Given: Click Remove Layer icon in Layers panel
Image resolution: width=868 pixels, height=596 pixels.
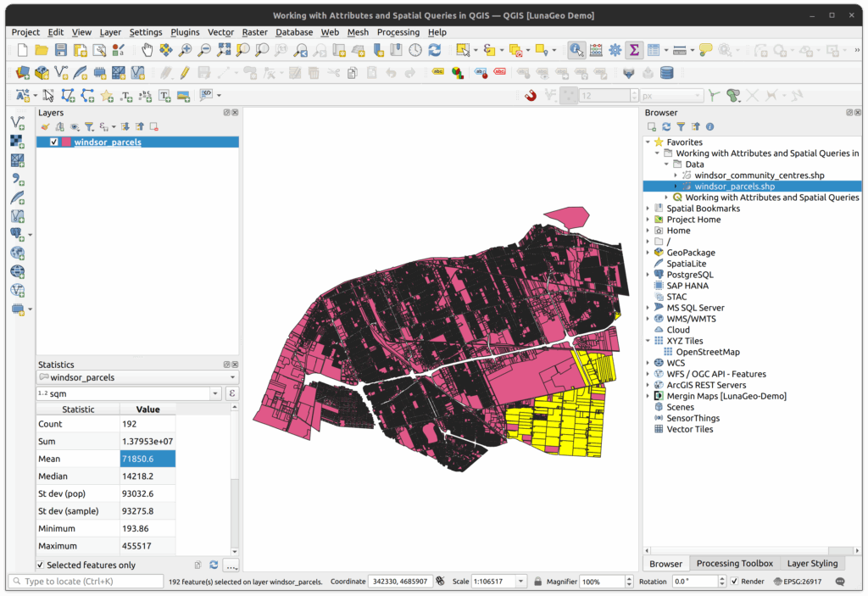Looking at the screenshot, I should point(154,127).
